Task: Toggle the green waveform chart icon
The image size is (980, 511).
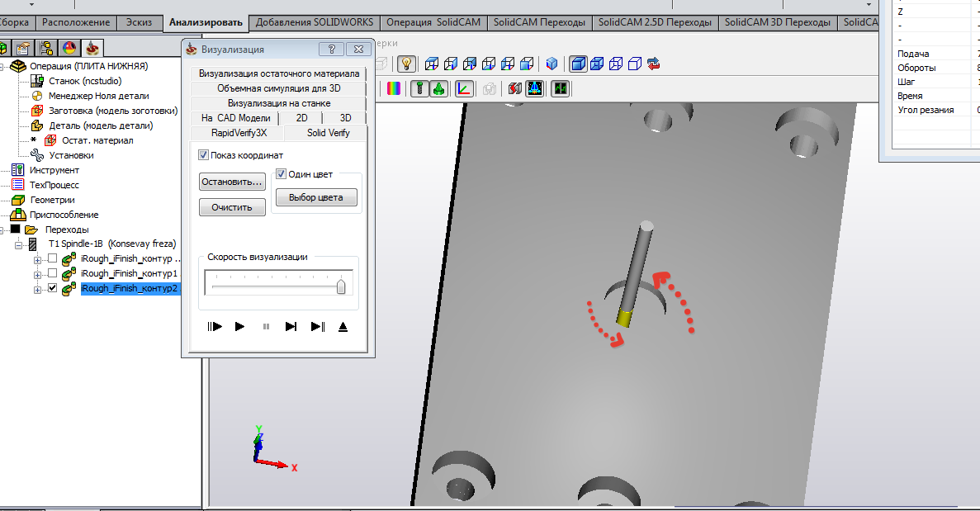Action: (561, 88)
